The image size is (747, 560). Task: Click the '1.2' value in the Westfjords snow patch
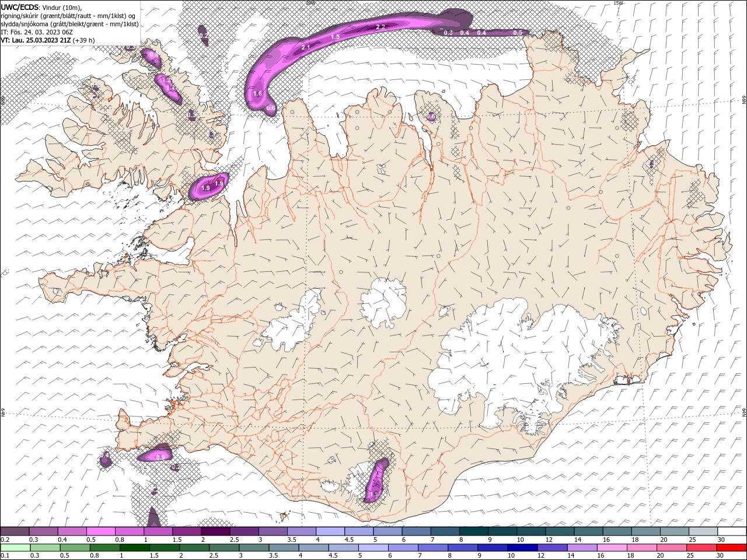[x=171, y=87]
